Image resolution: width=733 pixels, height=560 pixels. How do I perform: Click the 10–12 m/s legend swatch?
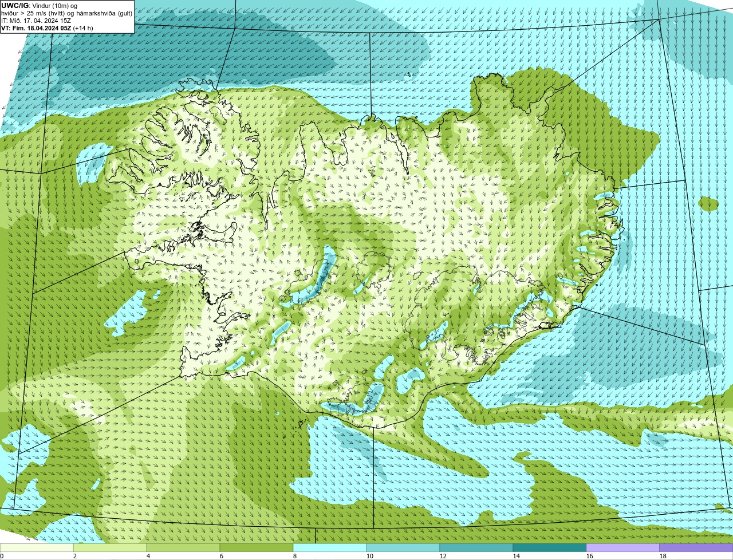coord(403,547)
